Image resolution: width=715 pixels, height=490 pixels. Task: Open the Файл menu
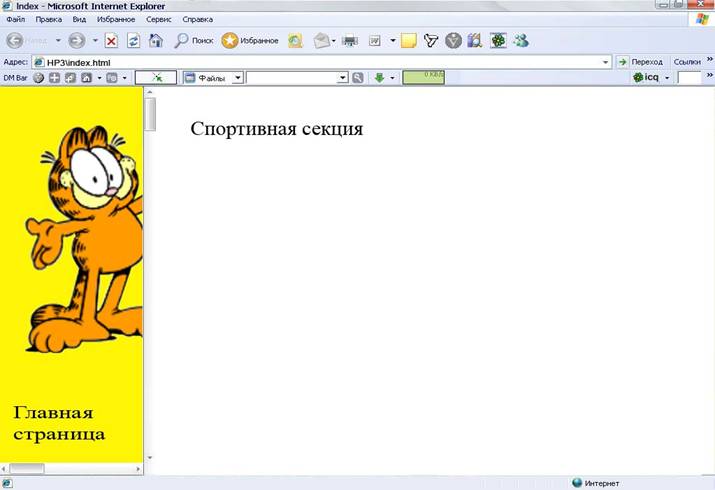point(16,20)
